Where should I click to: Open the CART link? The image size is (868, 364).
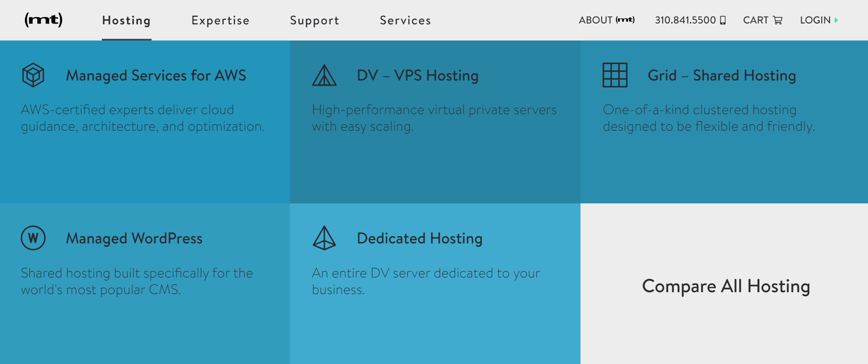pyautogui.click(x=756, y=20)
